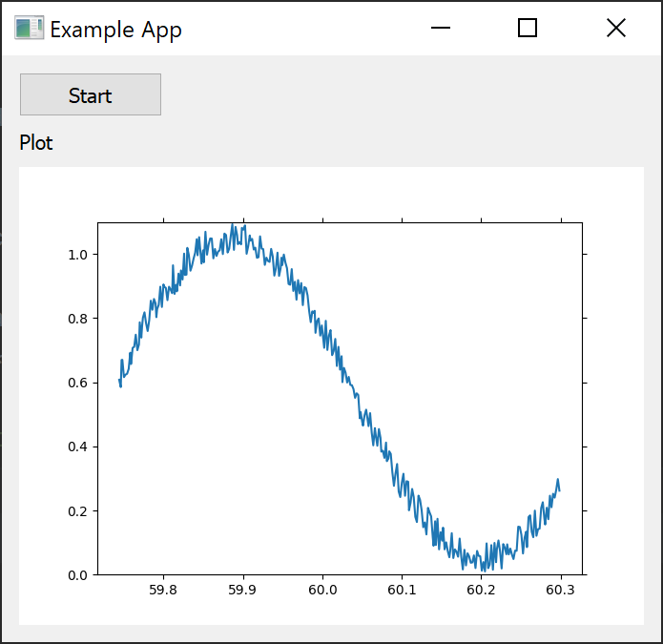The height and width of the screenshot is (644, 663).
Task: Click the Example App title text
Action: coord(115,30)
